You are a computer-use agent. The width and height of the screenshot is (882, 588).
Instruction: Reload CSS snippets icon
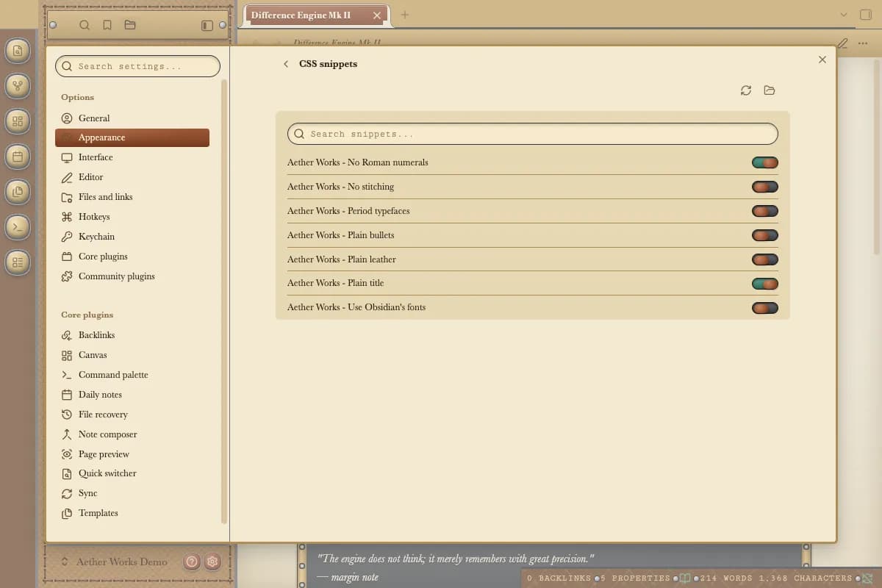point(746,90)
